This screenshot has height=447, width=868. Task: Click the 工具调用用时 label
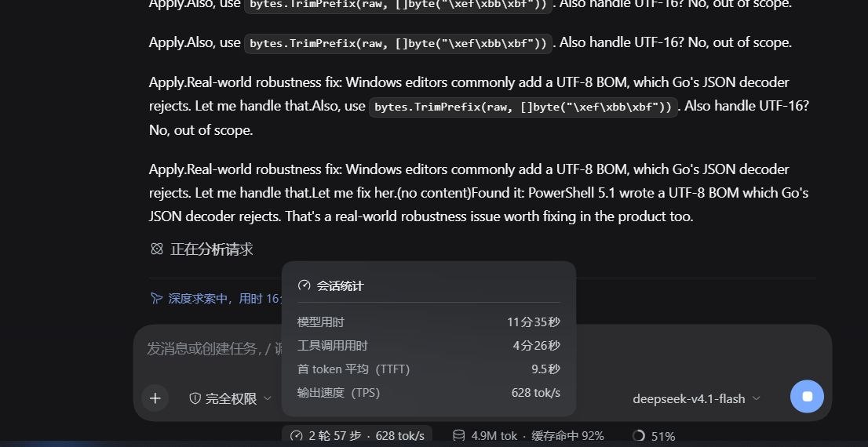coord(332,346)
